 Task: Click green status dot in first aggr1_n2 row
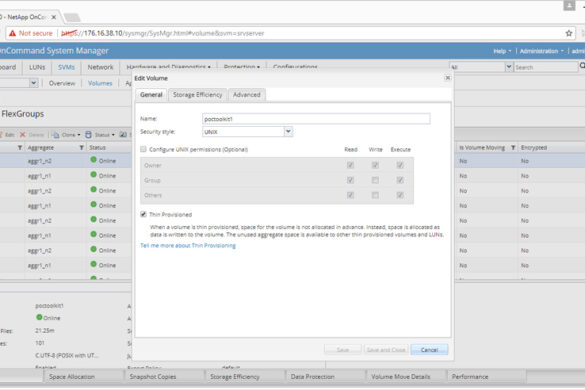(x=94, y=160)
